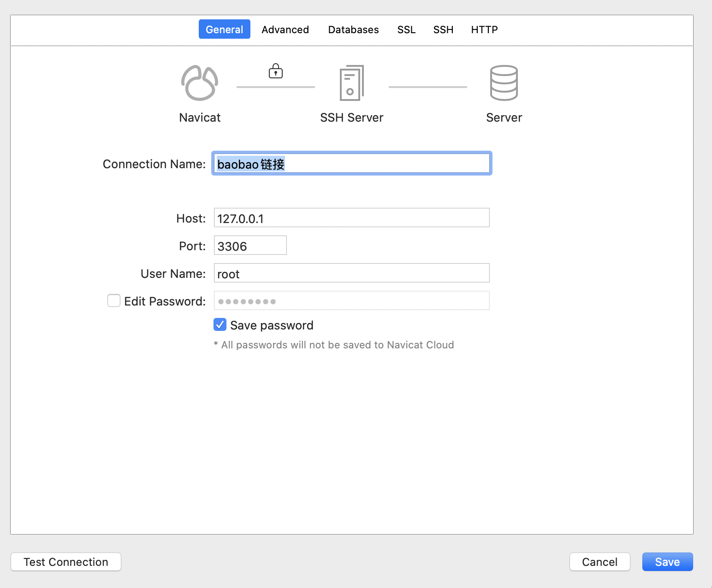Switch to the General tab
The height and width of the screenshot is (588, 712).
pyautogui.click(x=224, y=29)
